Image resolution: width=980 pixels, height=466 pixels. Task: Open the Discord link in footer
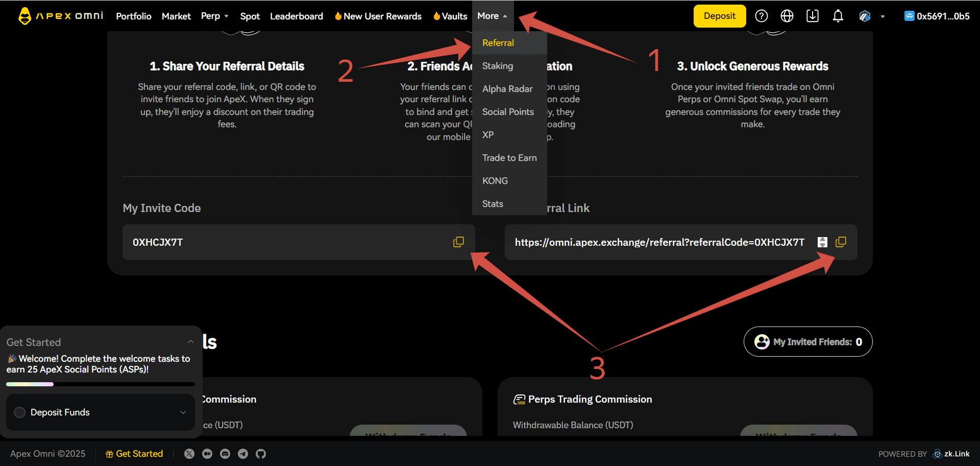(225, 454)
